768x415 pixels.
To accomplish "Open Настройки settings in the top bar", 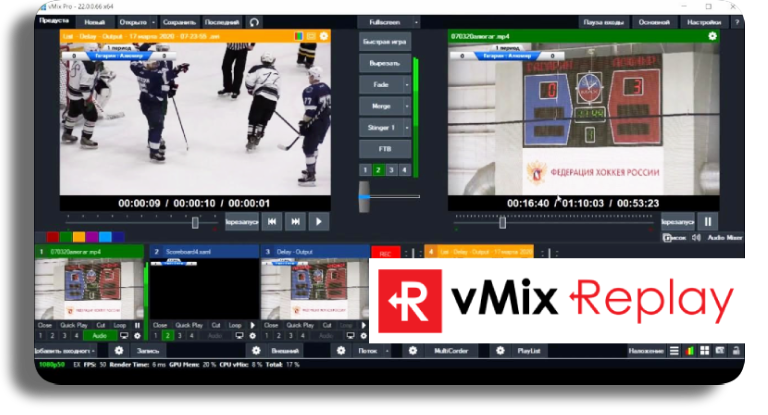I will 704,22.
